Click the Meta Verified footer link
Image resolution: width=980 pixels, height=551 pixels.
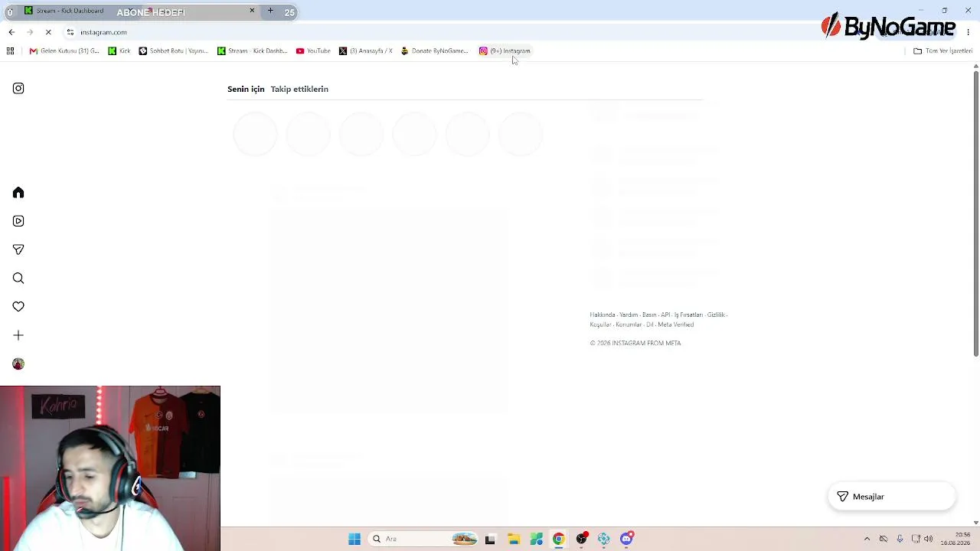tap(675, 324)
